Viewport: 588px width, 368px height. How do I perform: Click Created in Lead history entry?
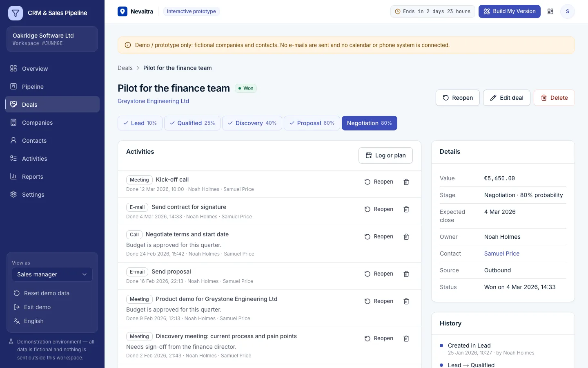click(469, 346)
